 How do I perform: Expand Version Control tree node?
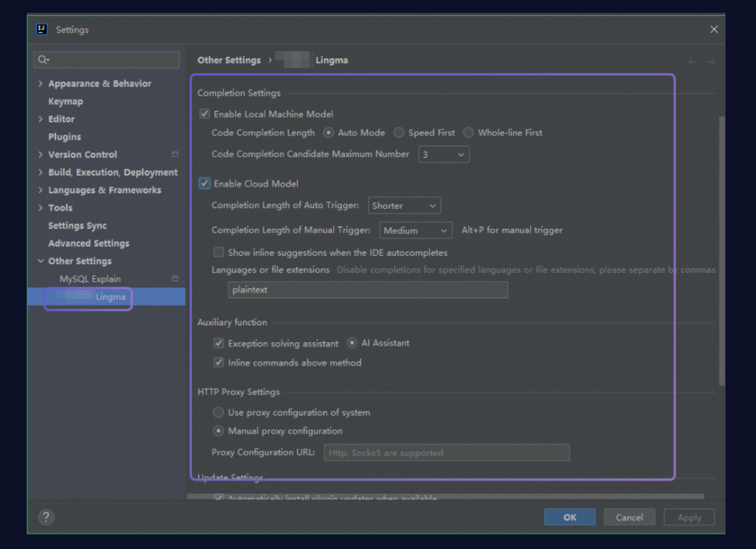point(41,154)
